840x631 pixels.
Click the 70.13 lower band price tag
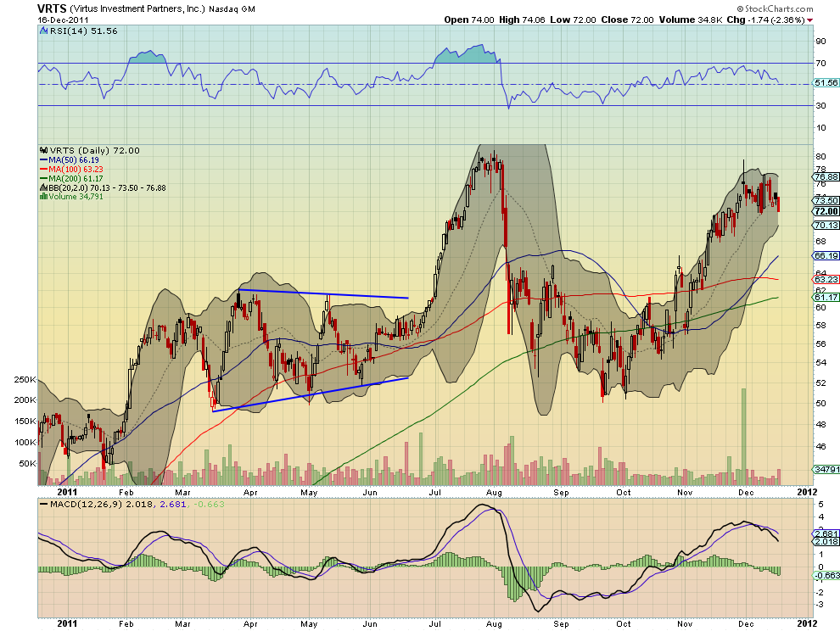[826, 225]
